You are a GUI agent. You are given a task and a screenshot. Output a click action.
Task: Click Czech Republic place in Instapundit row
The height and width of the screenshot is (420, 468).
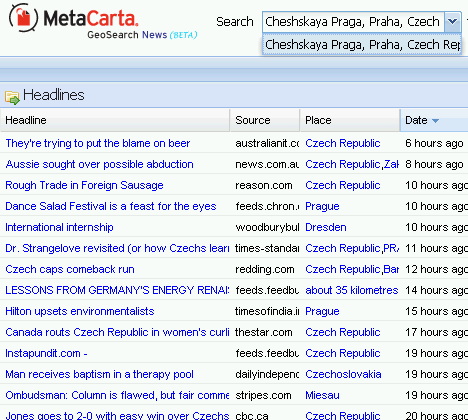tap(343, 353)
